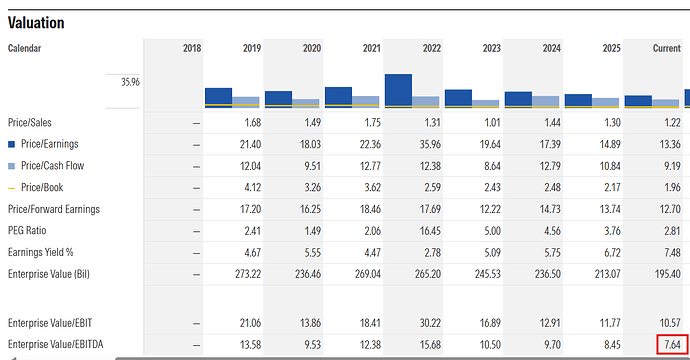Image resolution: width=690 pixels, height=360 pixels.
Task: Click the Price/Forward Earnings row label
Action: 54,209
